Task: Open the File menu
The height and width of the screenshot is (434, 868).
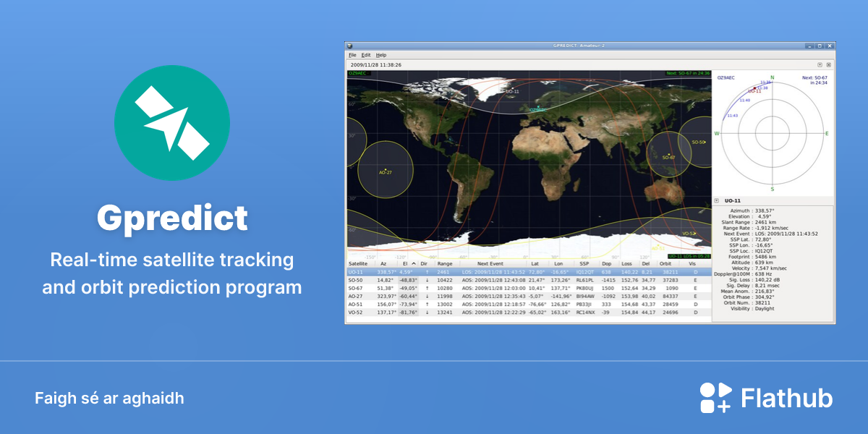Action: tap(352, 55)
